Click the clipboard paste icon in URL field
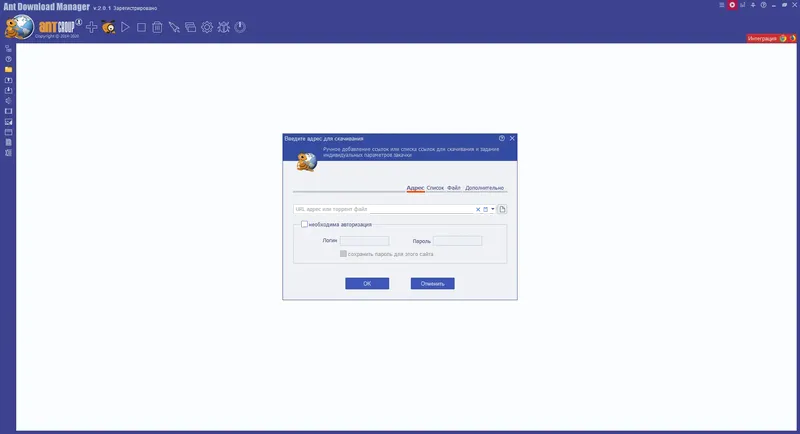 (486, 209)
